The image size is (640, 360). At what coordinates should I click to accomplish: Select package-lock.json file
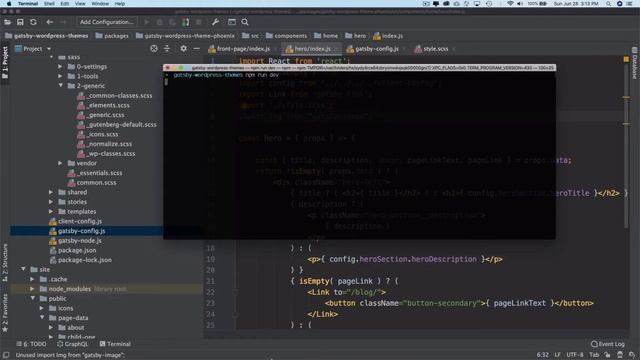pyautogui.click(x=80, y=260)
